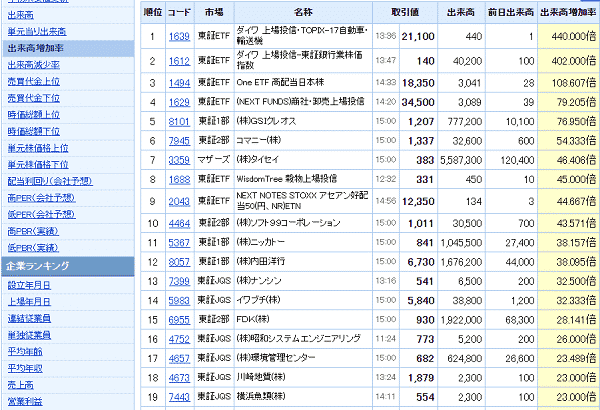Select the 21,100 trade price cell
Viewport: 600px width, 410px height.
coord(418,36)
